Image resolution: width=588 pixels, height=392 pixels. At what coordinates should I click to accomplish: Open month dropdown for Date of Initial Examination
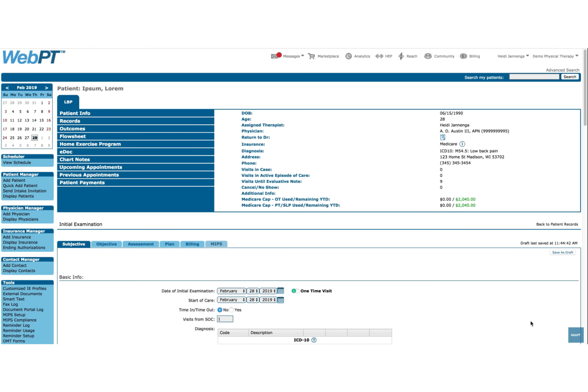pyautogui.click(x=232, y=291)
